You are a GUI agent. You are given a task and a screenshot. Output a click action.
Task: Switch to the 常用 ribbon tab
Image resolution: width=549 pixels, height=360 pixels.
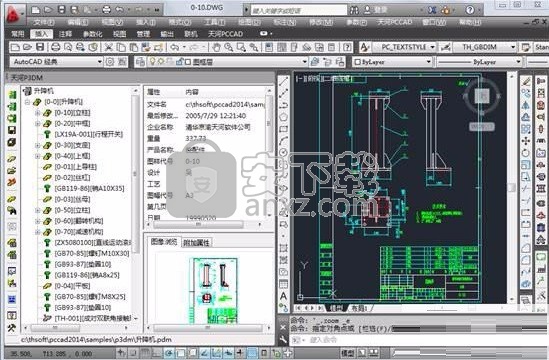18,34
